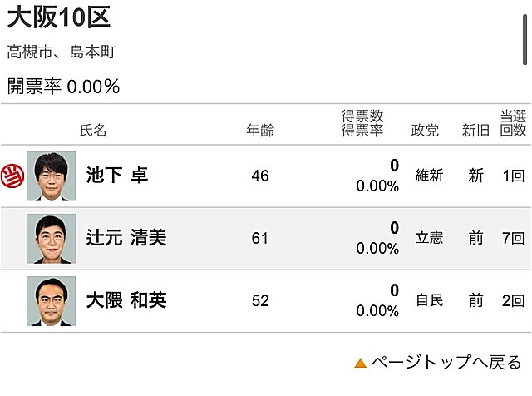Open 辻元 清美 candidate photo
Viewport: 532px width, 396px height.
(x=51, y=239)
